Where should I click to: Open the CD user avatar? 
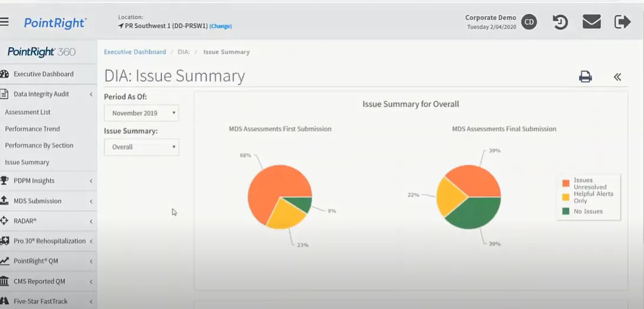[529, 22]
